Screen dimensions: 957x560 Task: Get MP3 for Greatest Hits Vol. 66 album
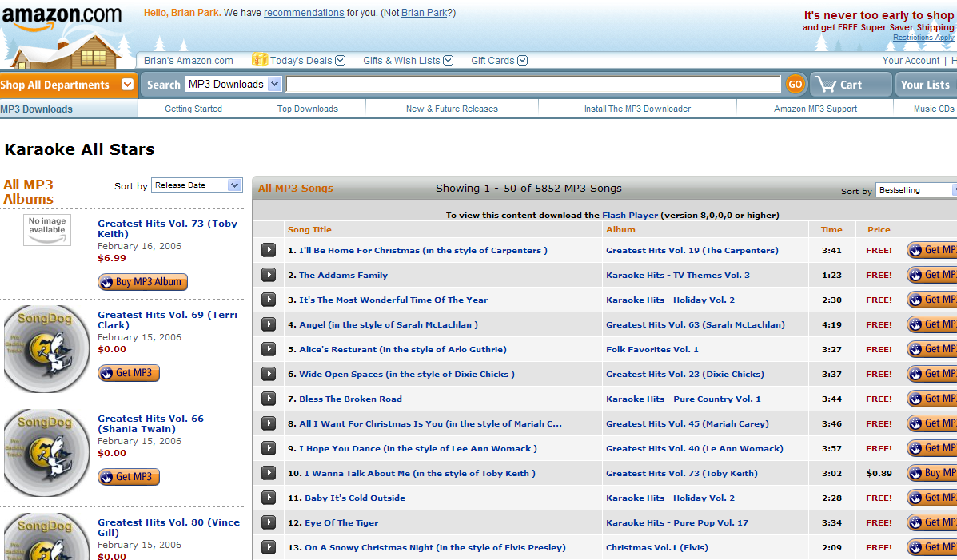tap(129, 476)
